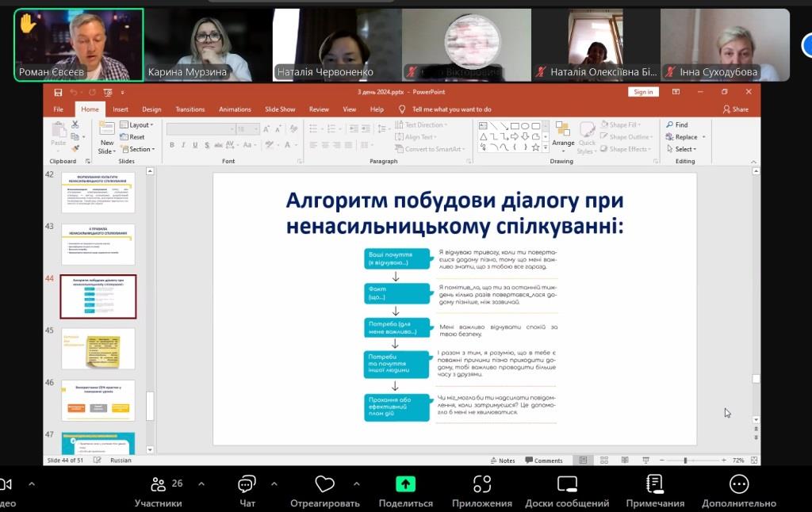Screen dimensions: 812x512
Task: Open the Участники participants panel
Action: [159, 492]
